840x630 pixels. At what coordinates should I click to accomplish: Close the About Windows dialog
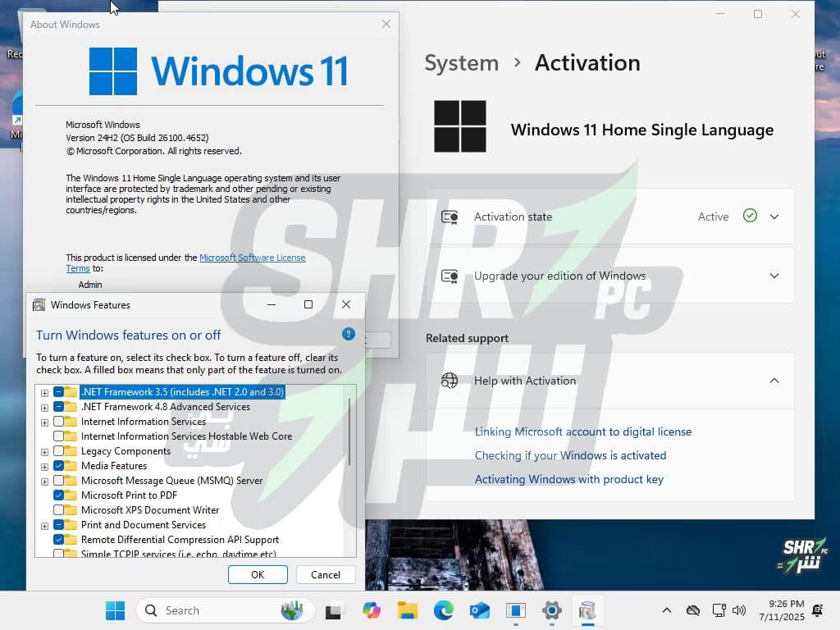click(386, 24)
